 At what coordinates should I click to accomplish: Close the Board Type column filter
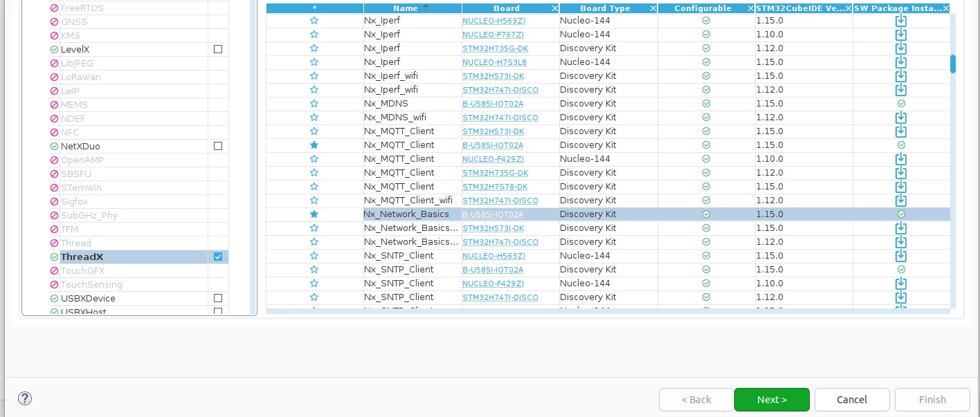click(x=653, y=8)
